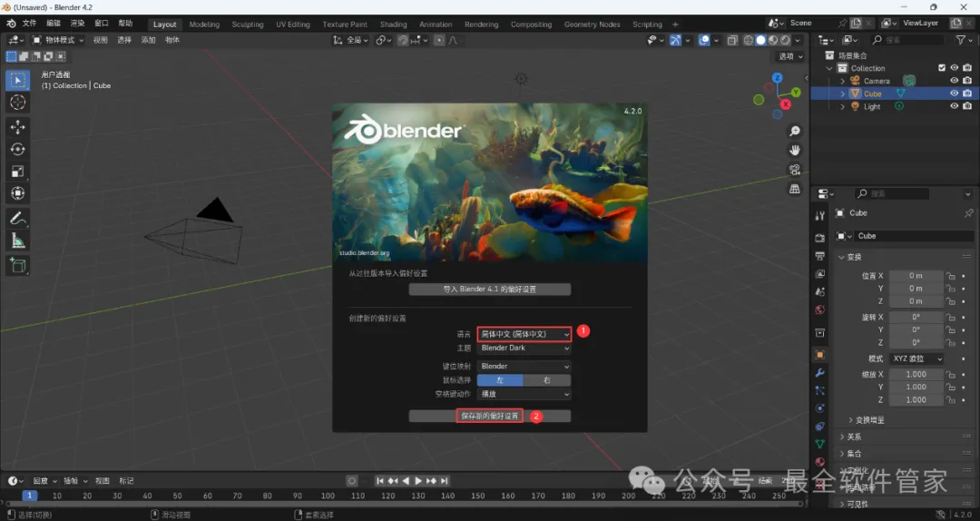The height and width of the screenshot is (521, 980).
Task: Select the Scale tool
Action: coord(17,172)
